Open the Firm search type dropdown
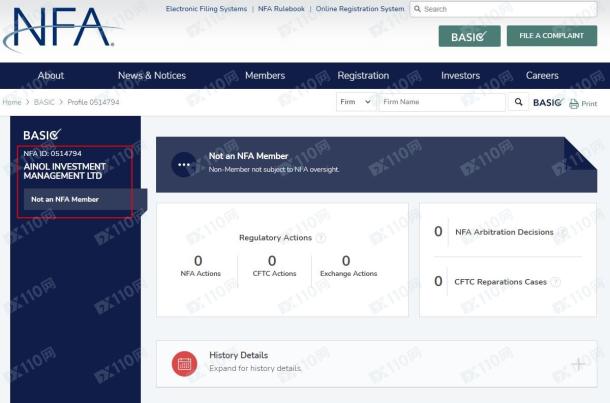 [x=356, y=102]
